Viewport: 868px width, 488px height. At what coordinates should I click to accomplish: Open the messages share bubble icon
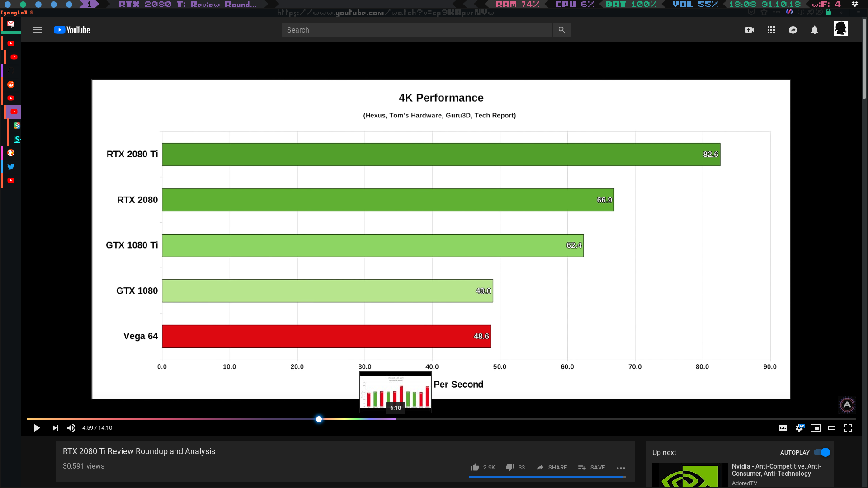[x=793, y=30]
